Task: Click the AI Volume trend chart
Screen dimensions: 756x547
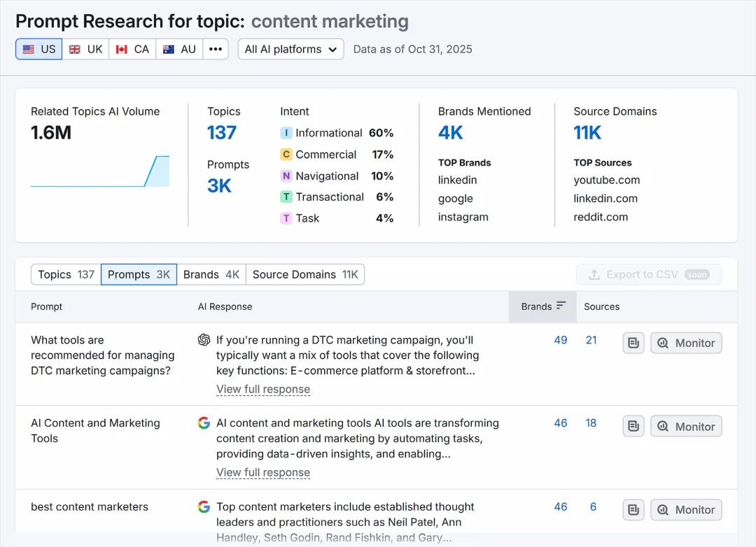Action: (x=100, y=171)
